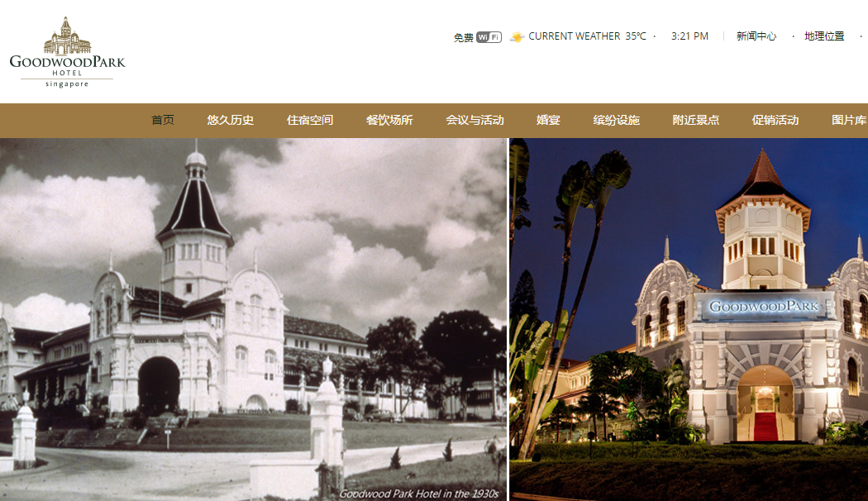868x501 pixels.
Task: Open the 会议与活动 menu item
Action: click(x=475, y=120)
